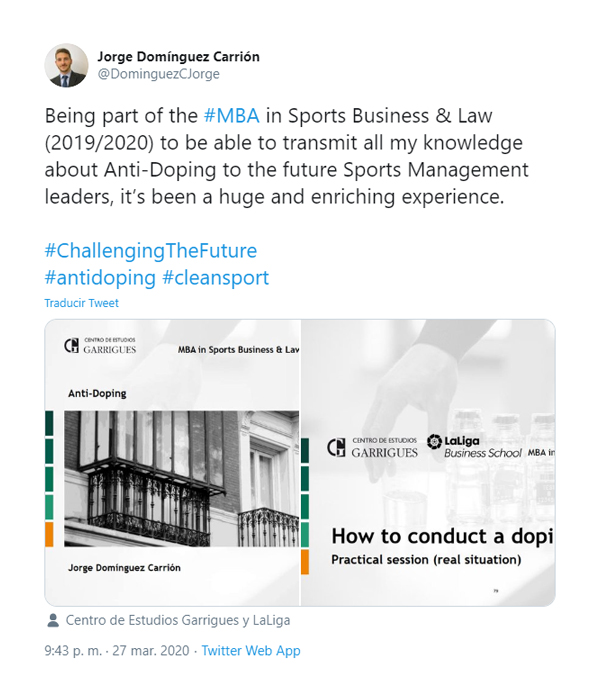The height and width of the screenshot is (700, 600).
Task: Click the tagged-people person icon
Action: (52, 620)
